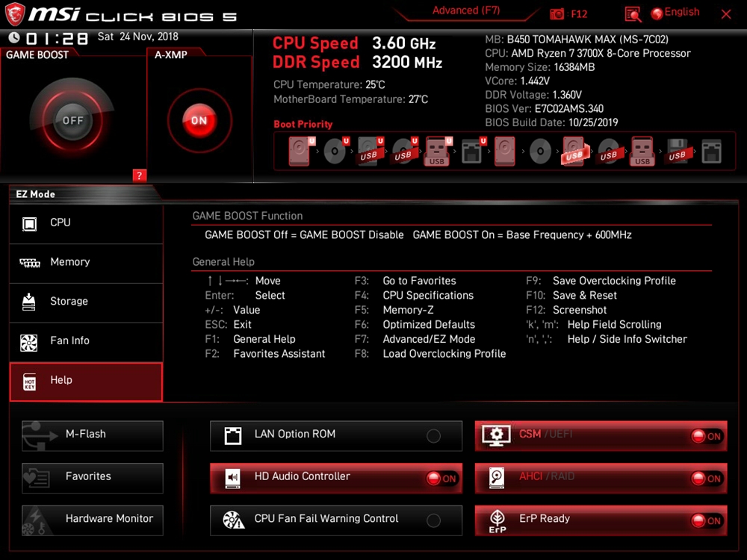Open the Storage section in sidebar
This screenshot has height=560, width=747.
[86, 302]
